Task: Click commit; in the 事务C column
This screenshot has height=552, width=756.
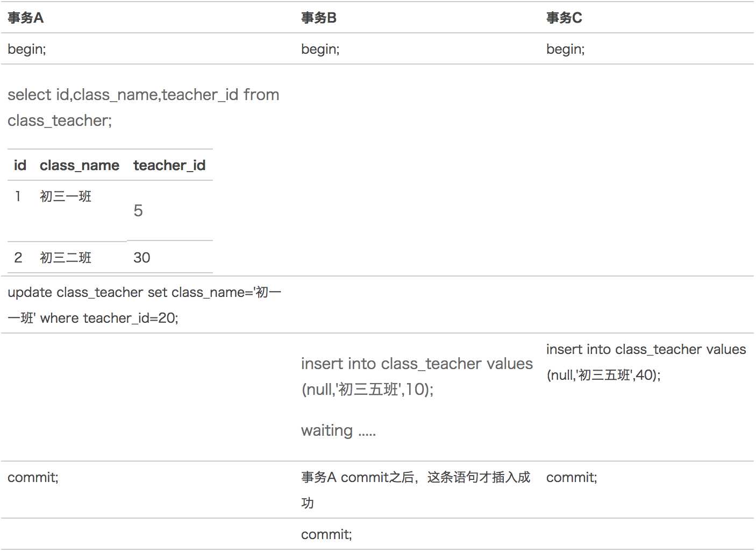Action: (572, 477)
